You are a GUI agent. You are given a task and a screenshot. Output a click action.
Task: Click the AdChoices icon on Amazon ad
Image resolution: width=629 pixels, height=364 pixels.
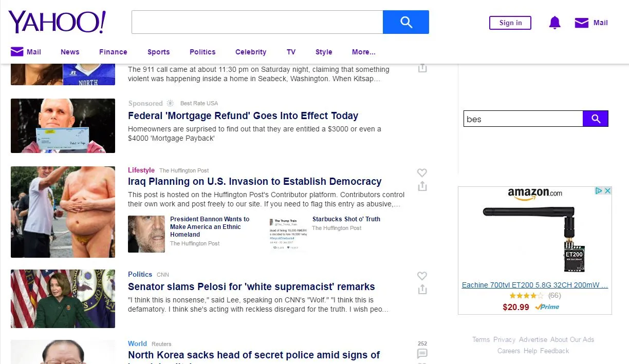599,191
